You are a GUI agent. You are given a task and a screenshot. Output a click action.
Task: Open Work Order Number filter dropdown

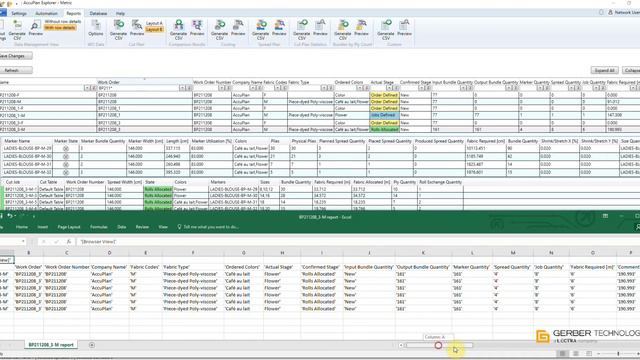coord(221,88)
